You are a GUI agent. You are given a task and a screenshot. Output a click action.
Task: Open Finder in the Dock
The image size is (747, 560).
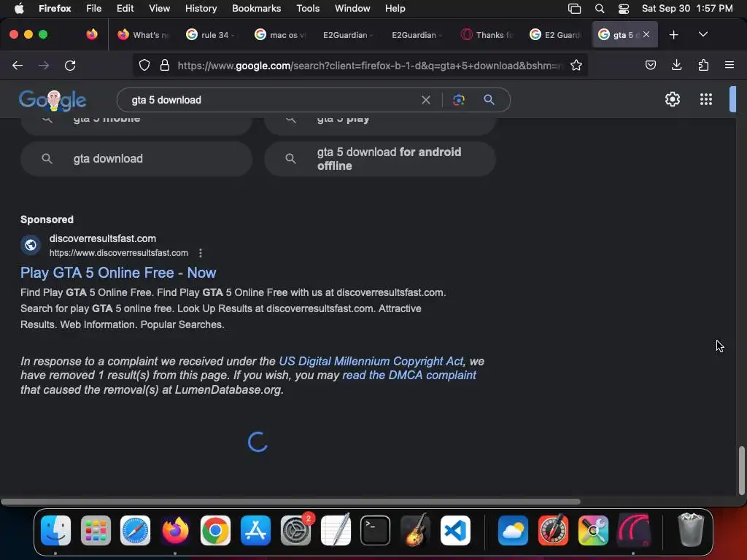click(55, 531)
